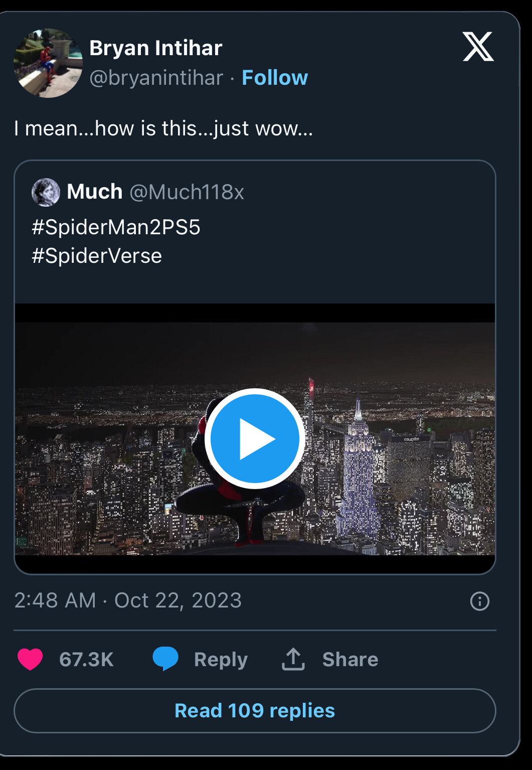Open the Bryan Intihar display name
Image resolution: width=532 pixels, height=770 pixels.
[x=155, y=48]
